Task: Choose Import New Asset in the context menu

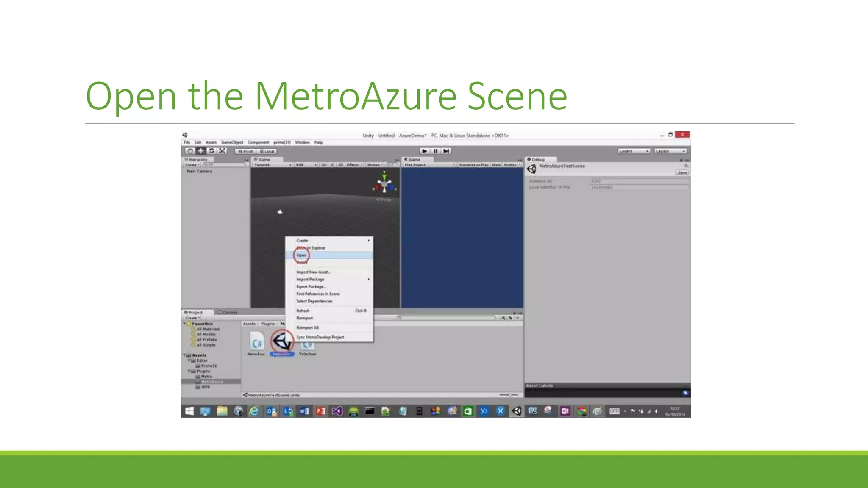Action: (x=329, y=272)
